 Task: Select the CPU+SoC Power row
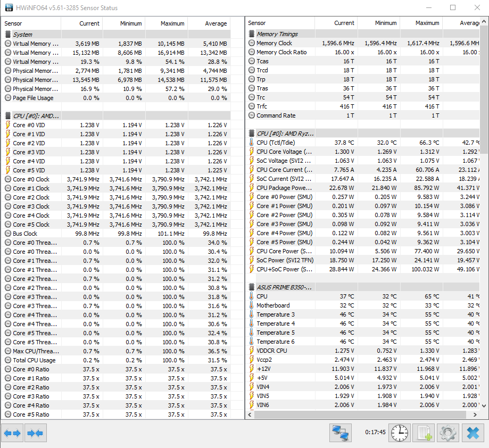363,269
